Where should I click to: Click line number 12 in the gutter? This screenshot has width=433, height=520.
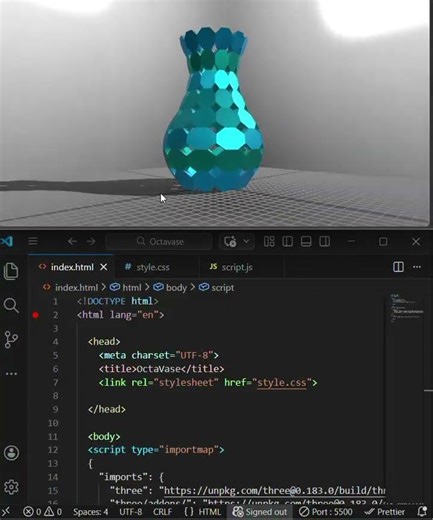(x=53, y=450)
